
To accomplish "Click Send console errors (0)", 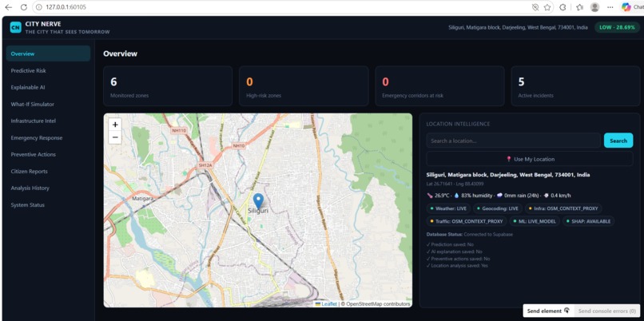I will [x=607, y=311].
